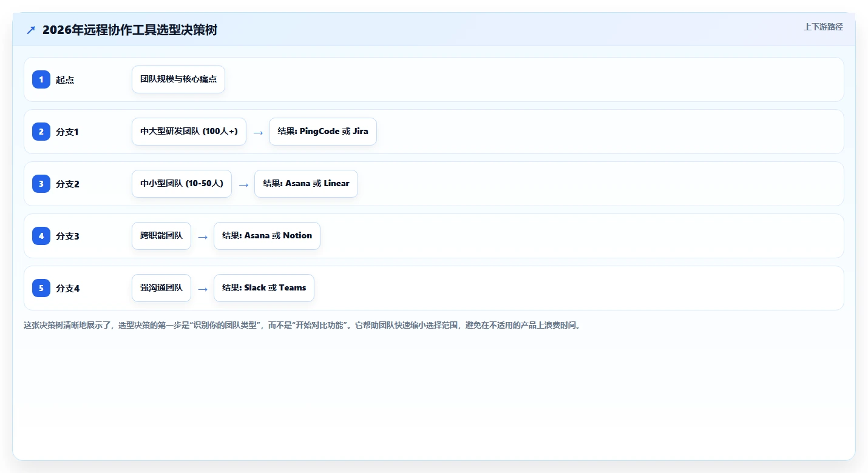Click the 上下游路径 label
This screenshot has height=473, width=868.
click(823, 27)
